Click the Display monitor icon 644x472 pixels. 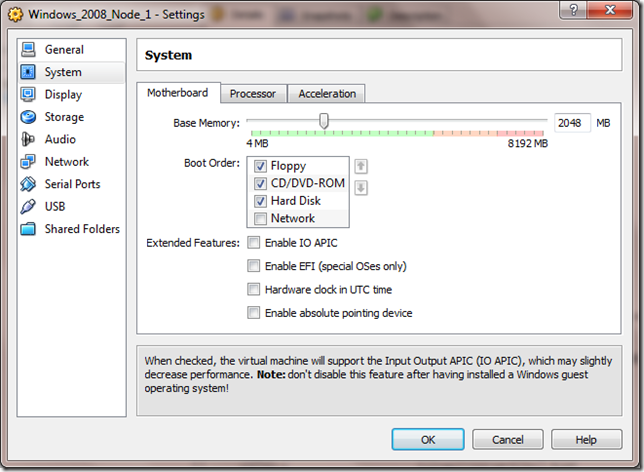pos(28,94)
